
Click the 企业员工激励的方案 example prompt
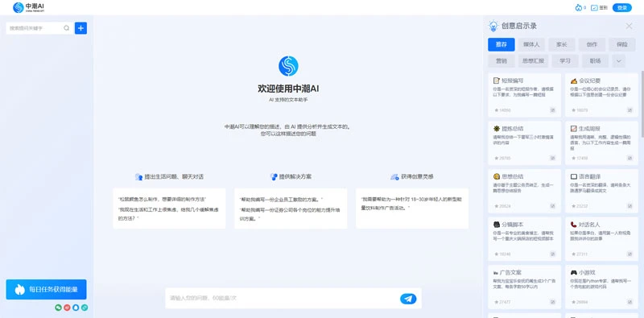281,200
